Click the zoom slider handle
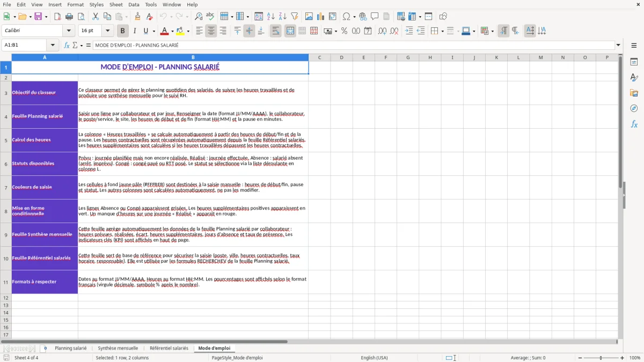Image resolution: width=644 pixels, height=362 pixels. click(x=601, y=358)
